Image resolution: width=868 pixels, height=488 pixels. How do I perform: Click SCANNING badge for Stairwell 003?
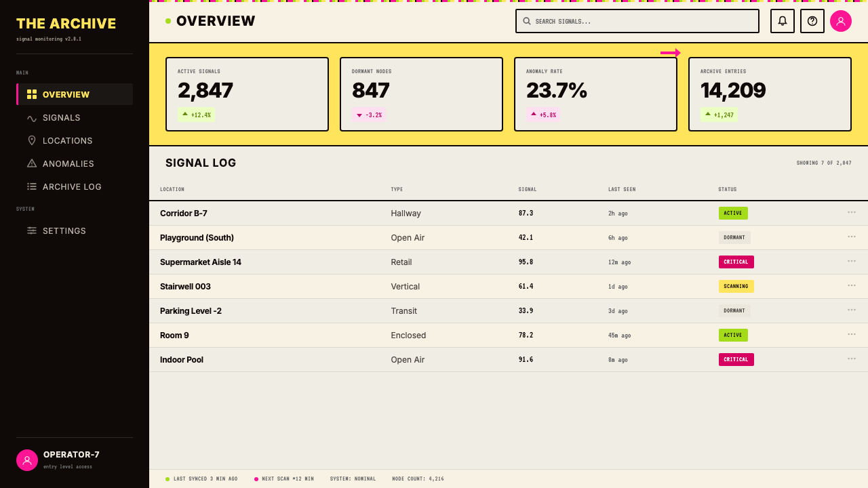(736, 286)
